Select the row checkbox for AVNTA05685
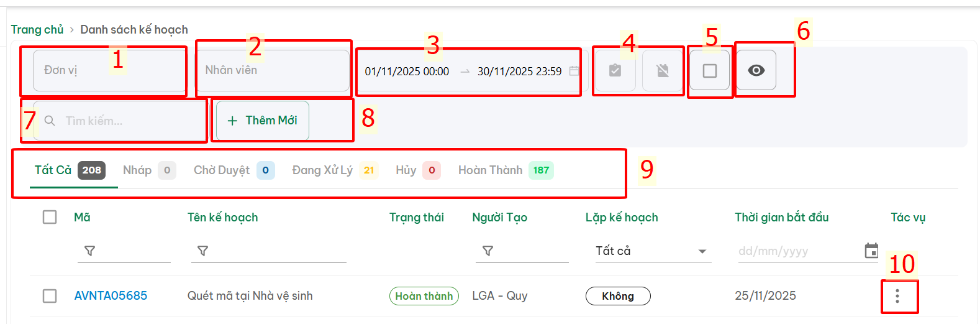 tap(50, 296)
